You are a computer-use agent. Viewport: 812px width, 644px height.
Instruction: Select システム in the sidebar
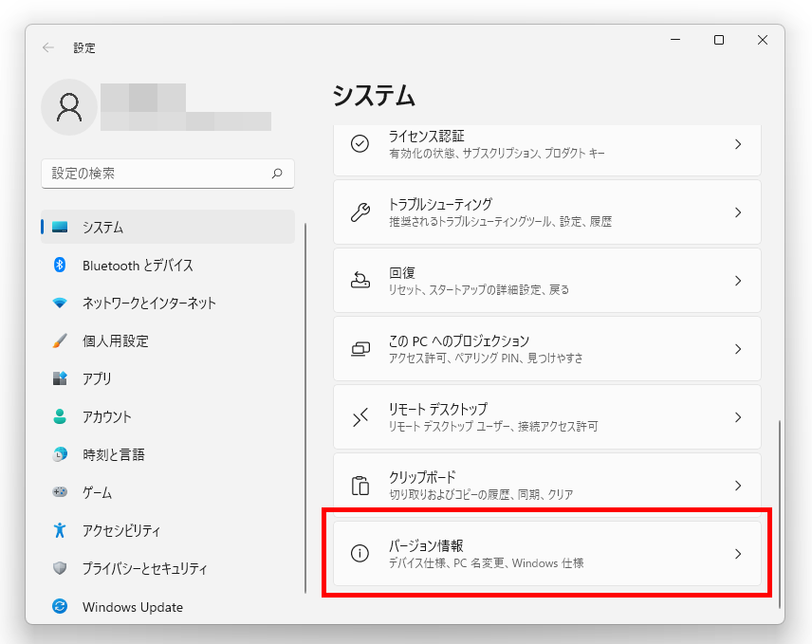168,227
